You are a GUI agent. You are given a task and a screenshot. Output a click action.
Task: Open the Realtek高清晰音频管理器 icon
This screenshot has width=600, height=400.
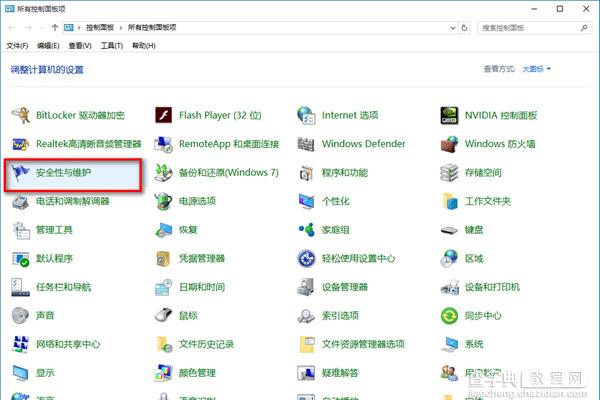(21, 144)
